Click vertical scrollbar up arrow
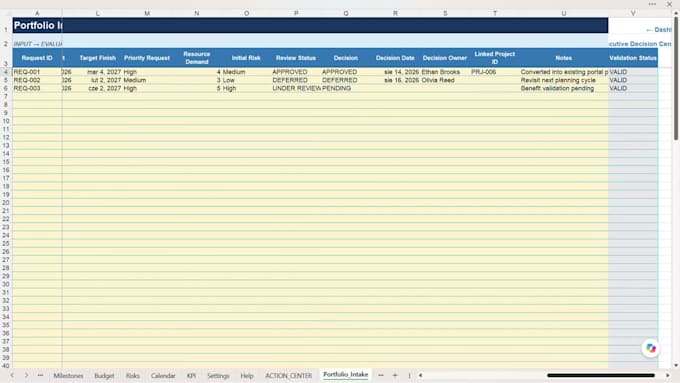680x383 pixels. click(x=676, y=13)
